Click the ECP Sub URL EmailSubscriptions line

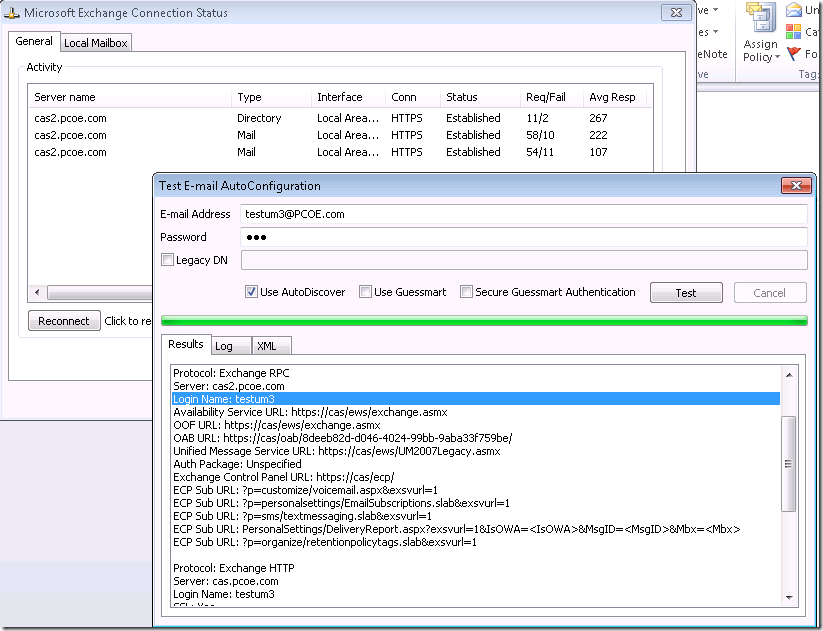(476, 503)
